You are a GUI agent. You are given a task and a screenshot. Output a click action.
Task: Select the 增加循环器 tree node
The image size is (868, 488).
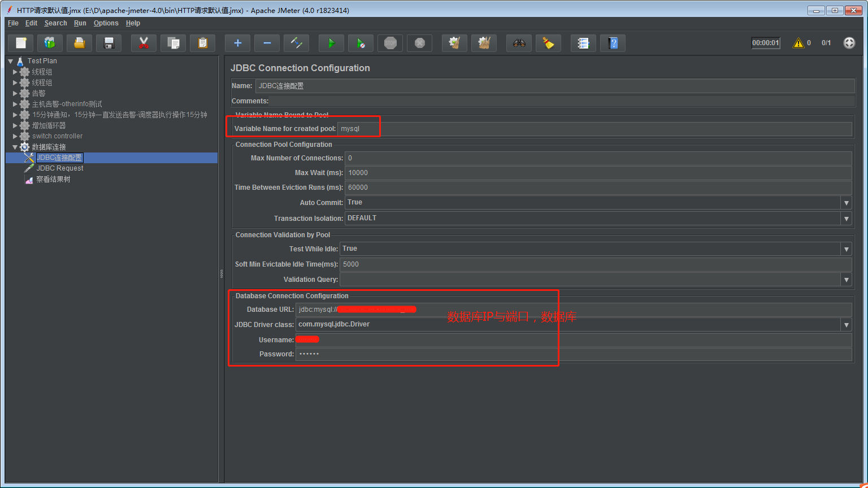coord(49,125)
